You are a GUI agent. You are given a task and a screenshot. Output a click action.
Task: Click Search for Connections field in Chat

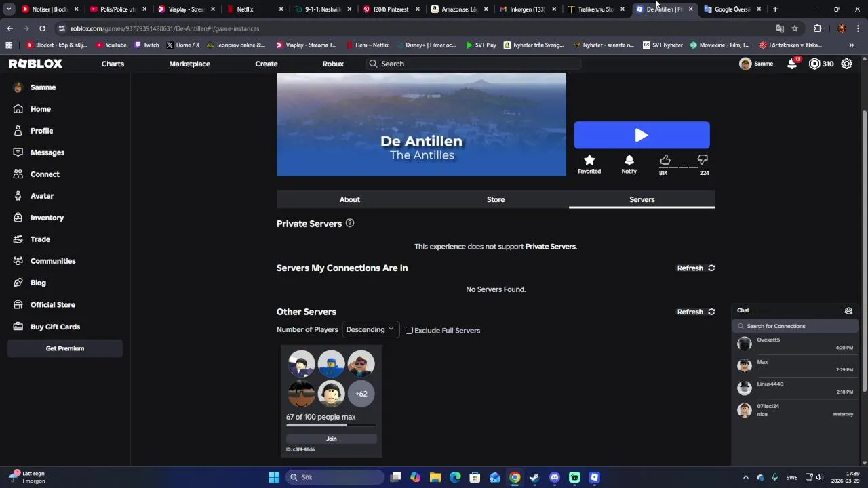point(796,326)
